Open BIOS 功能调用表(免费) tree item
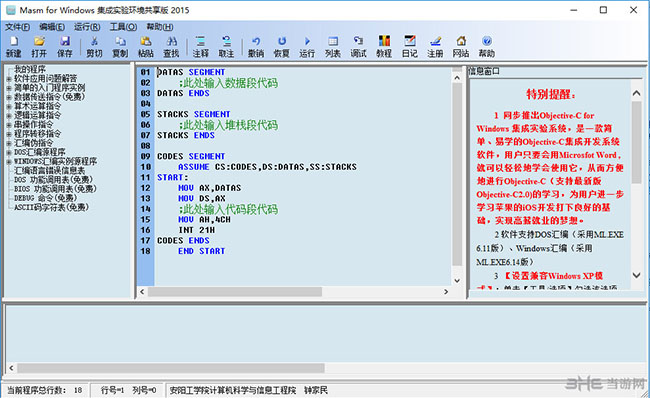The image size is (650, 398). (55, 189)
